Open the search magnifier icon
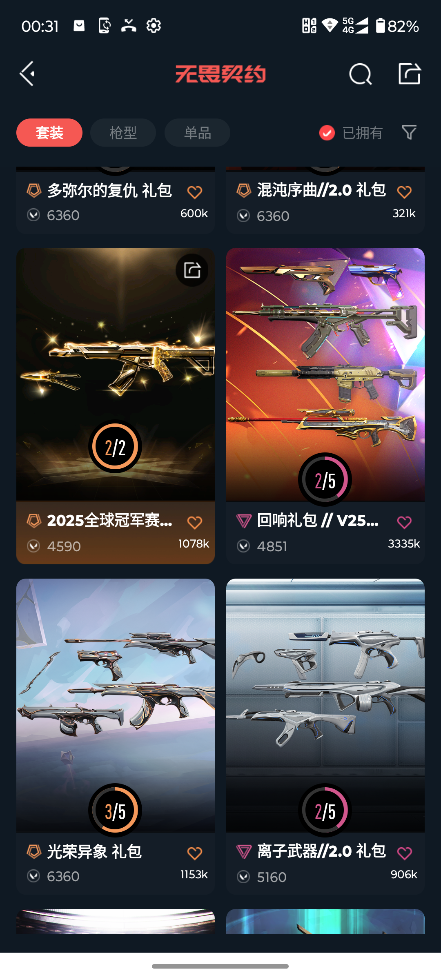The height and width of the screenshot is (980, 441). pyautogui.click(x=361, y=74)
